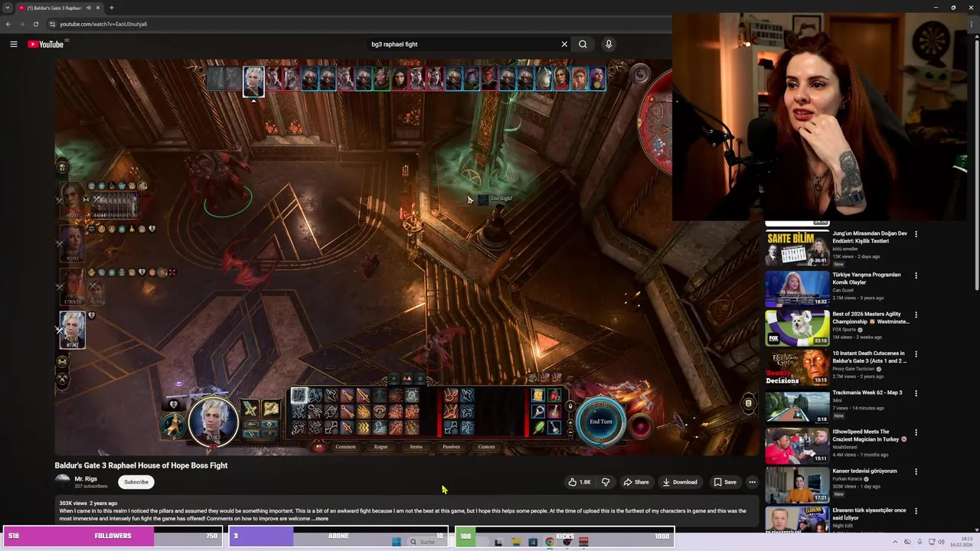This screenshot has width=980, height=551.
Task: Open options menu for 10 Instant Death video
Action: click(916, 354)
